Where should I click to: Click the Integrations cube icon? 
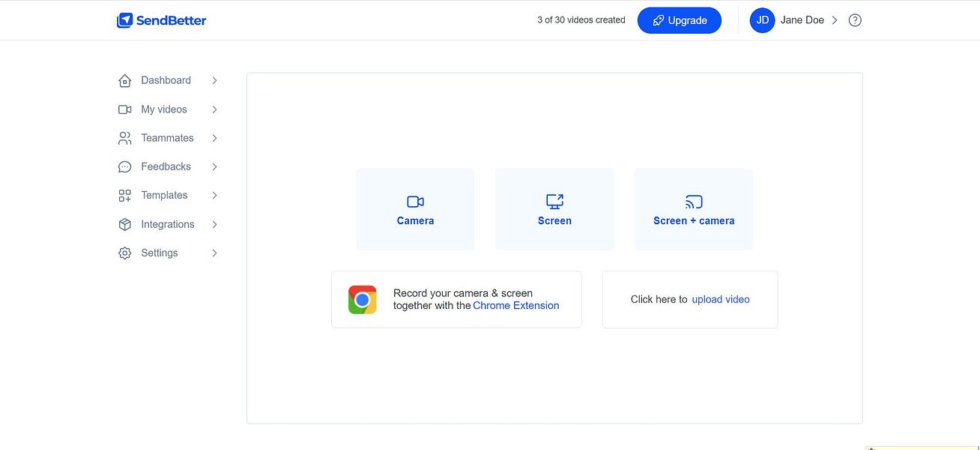point(125,224)
